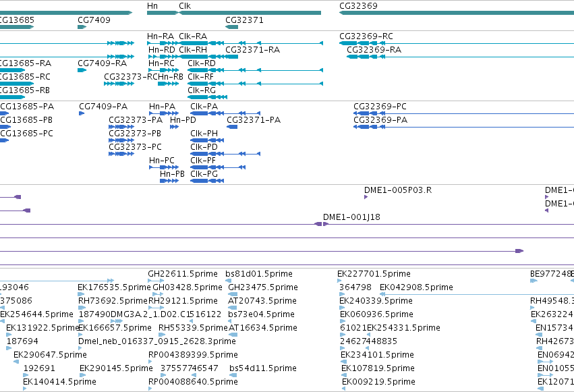Select the Clk-RG transcript label
This screenshot has height=392, width=574.
[x=202, y=90]
